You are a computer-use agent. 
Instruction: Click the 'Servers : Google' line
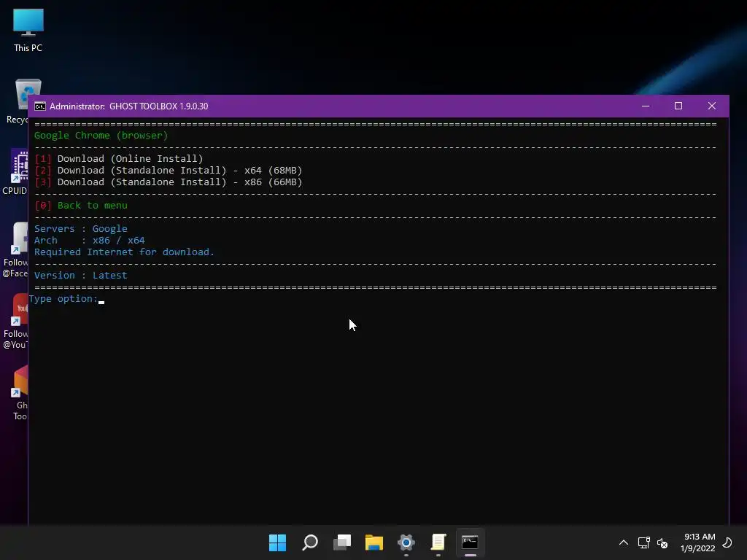pyautogui.click(x=80, y=228)
